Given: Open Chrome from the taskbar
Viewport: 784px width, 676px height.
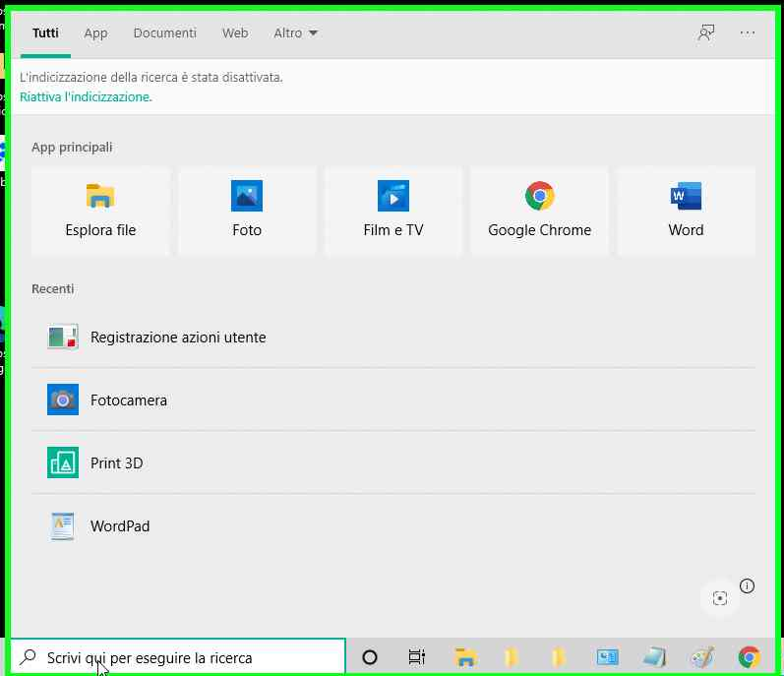Looking at the screenshot, I should pos(750,657).
